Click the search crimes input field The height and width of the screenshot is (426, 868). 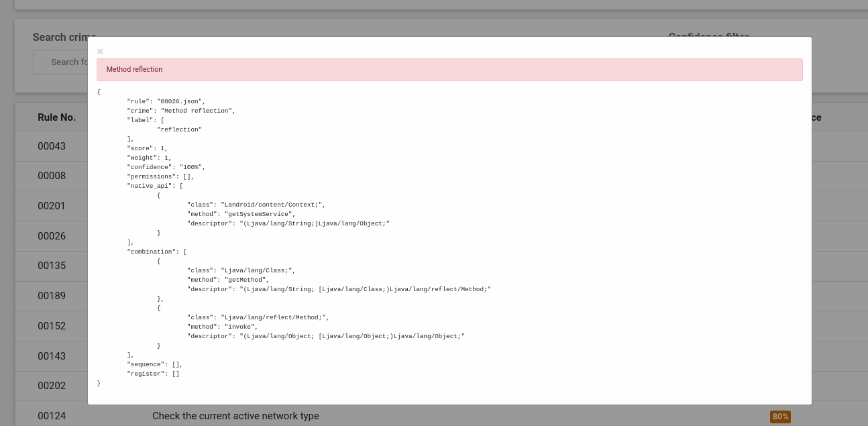pos(60,62)
